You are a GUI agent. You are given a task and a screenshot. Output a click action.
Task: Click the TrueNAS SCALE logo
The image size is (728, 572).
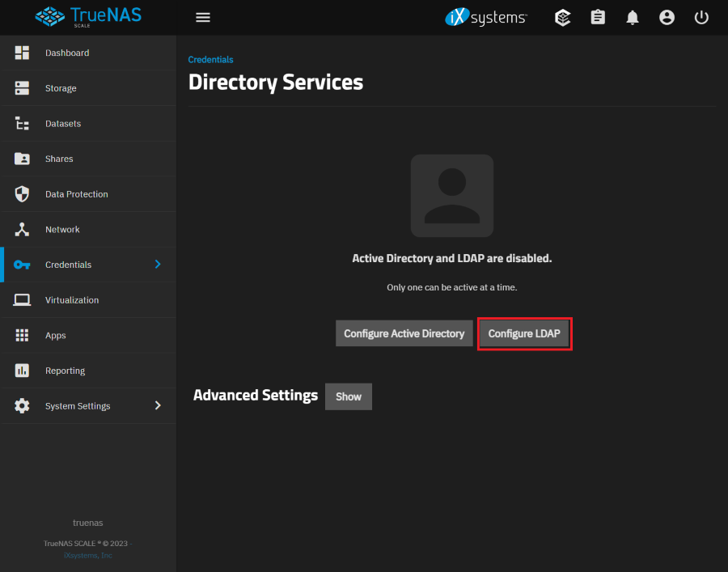tap(88, 16)
